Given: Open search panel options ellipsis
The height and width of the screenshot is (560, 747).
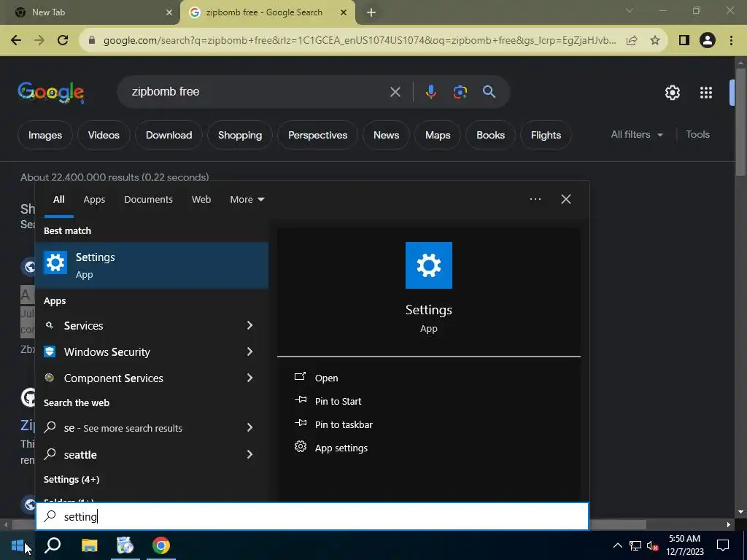Looking at the screenshot, I should [x=535, y=199].
